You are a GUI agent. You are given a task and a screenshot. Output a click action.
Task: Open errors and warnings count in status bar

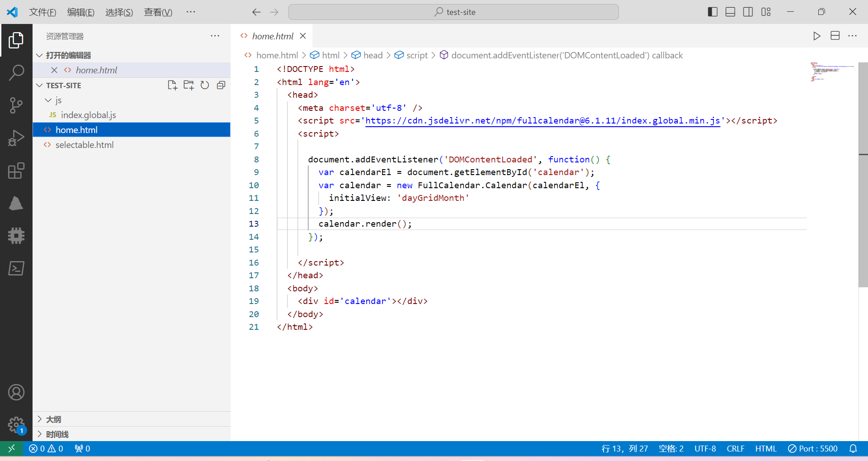pyautogui.click(x=46, y=448)
